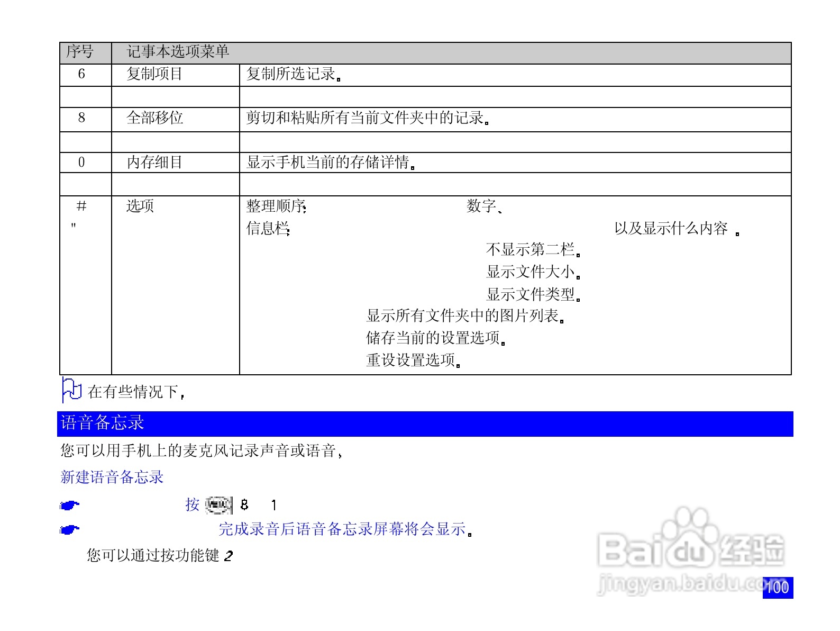840x631 pixels.
Task: Click the text 在有些情况下
Action: pos(135,392)
